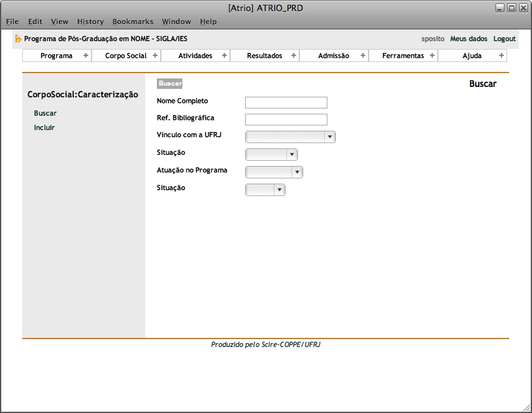Open the first Situação dropdown
This screenshot has height=413, width=532.
(271, 154)
